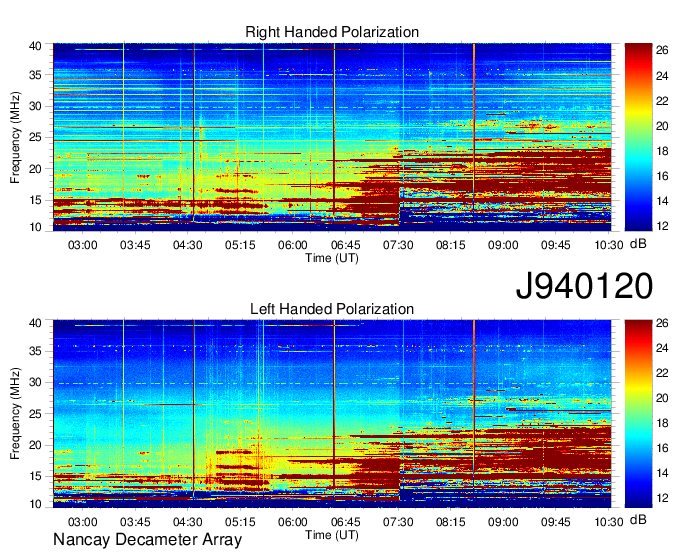The image size is (680, 552).
Task: Click the 18 label beside the bottom colorbar
Action: (x=662, y=423)
